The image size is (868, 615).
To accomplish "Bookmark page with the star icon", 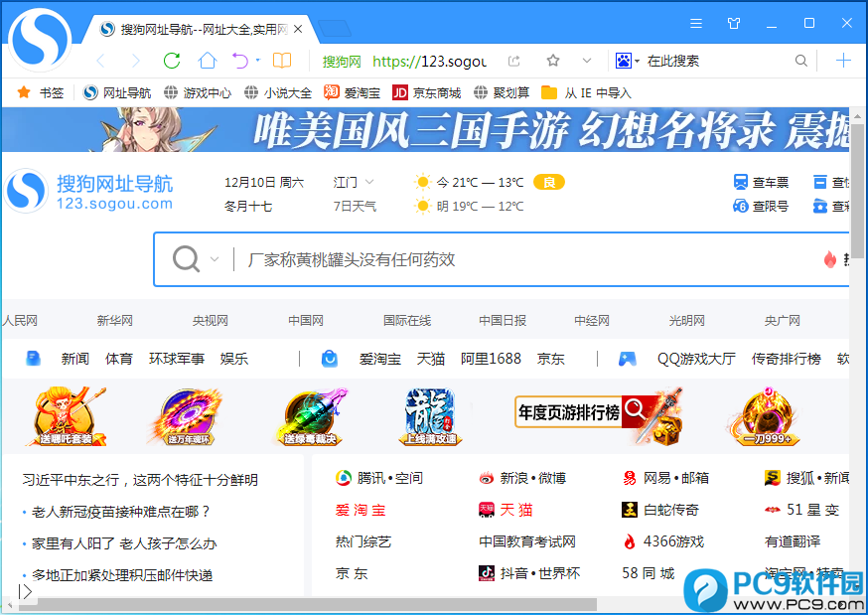I will [x=552, y=61].
